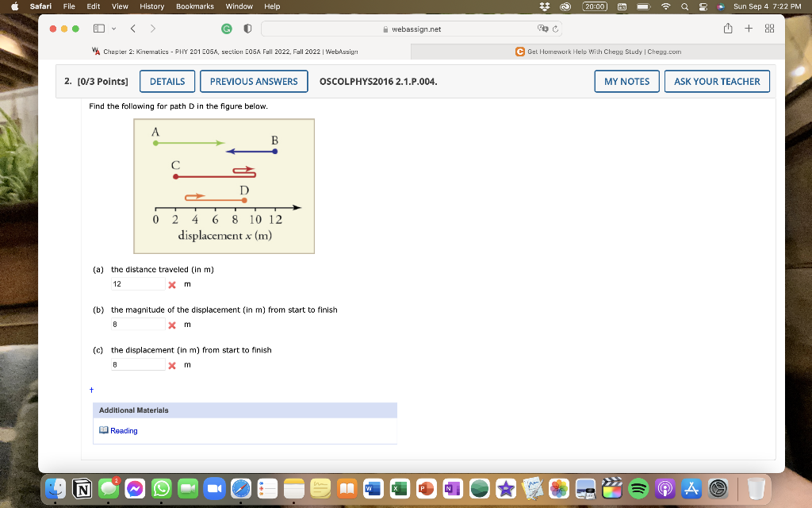Click the PREVIOUS ANSWERS button
The height and width of the screenshot is (508, 812).
pyautogui.click(x=254, y=81)
